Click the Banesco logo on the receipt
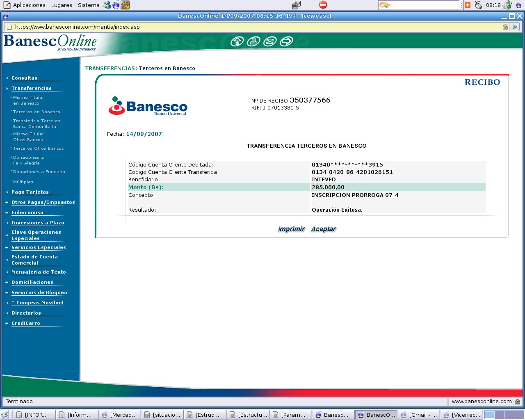This screenshot has width=525, height=420. 148,106
